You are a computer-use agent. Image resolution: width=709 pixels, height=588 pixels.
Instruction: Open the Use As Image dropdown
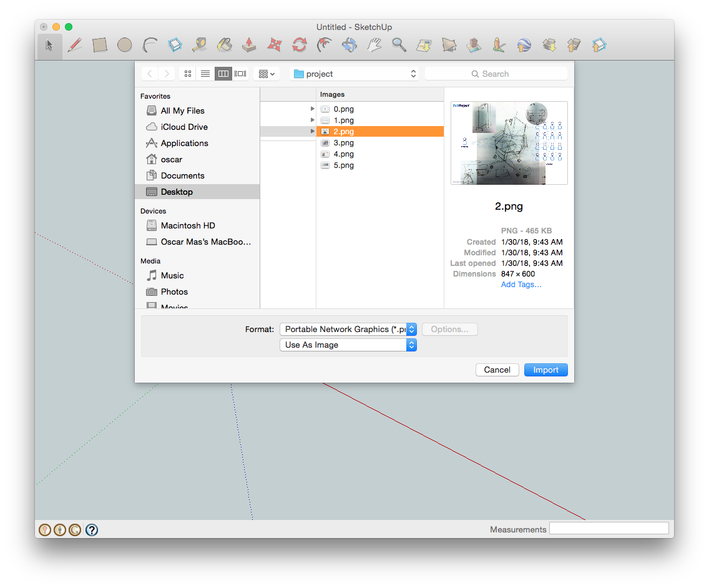(x=348, y=345)
